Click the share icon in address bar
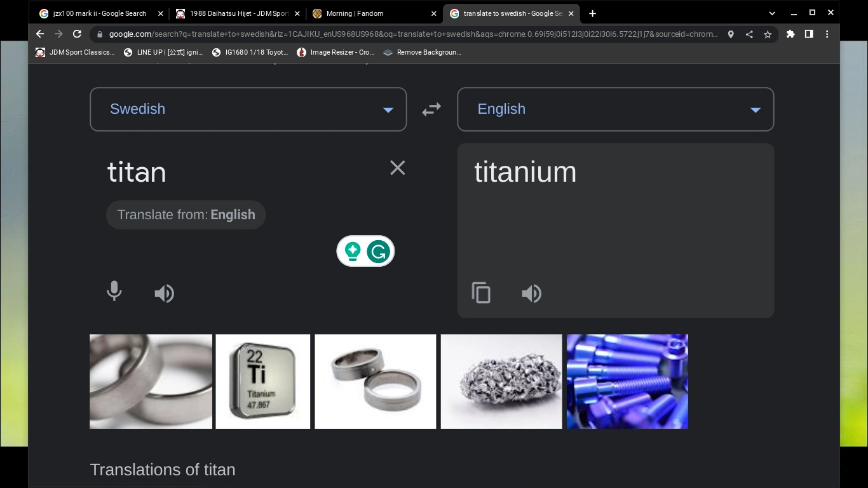868x488 pixels. (x=749, y=34)
